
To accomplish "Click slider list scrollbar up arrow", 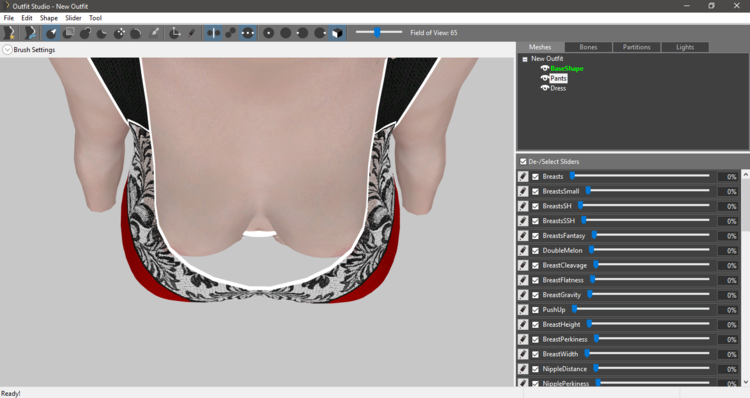I will [x=745, y=175].
